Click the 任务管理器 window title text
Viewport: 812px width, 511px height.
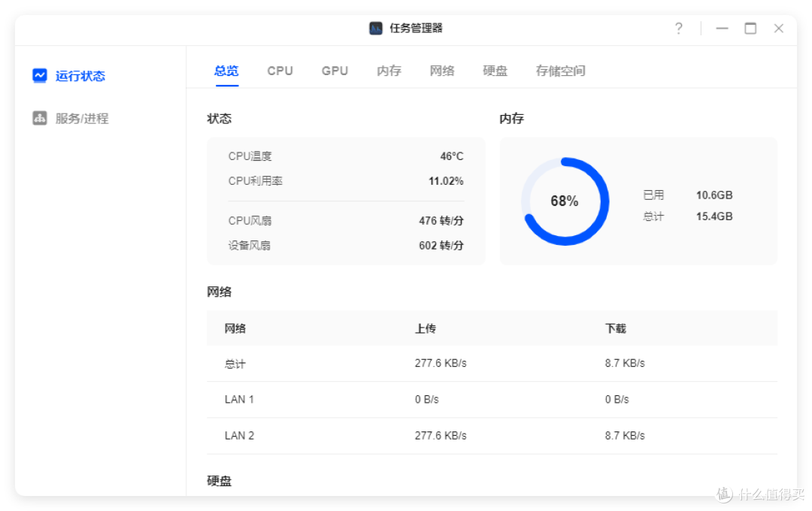click(416, 28)
